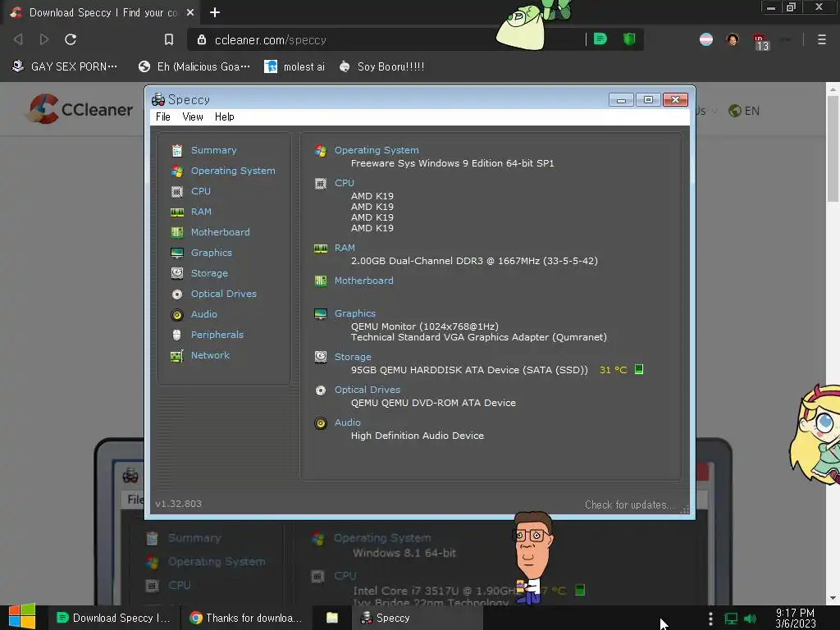Click the RAM heading in summary panel
Image resolution: width=840 pixels, height=630 pixels.
pos(345,248)
